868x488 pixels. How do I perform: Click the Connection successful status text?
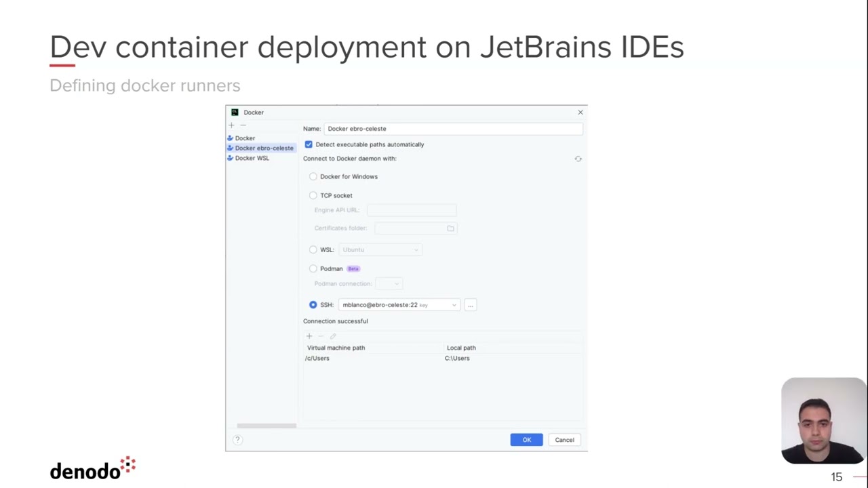click(336, 321)
